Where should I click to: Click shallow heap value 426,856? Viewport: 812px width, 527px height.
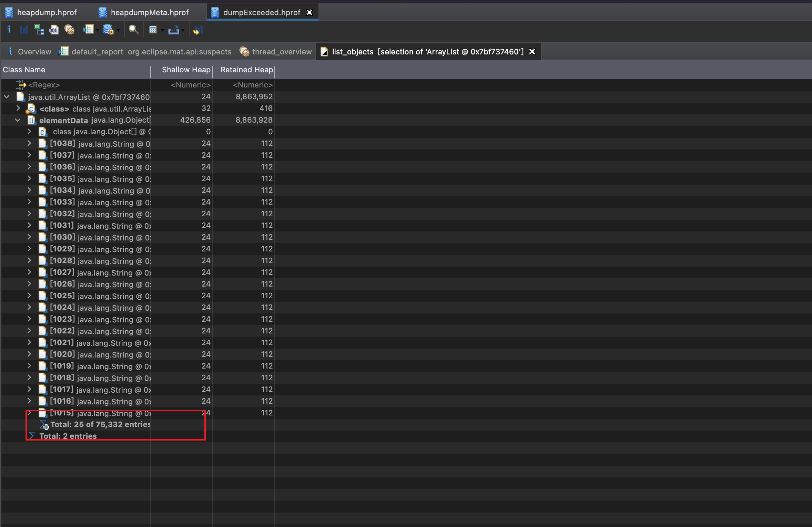pos(195,120)
